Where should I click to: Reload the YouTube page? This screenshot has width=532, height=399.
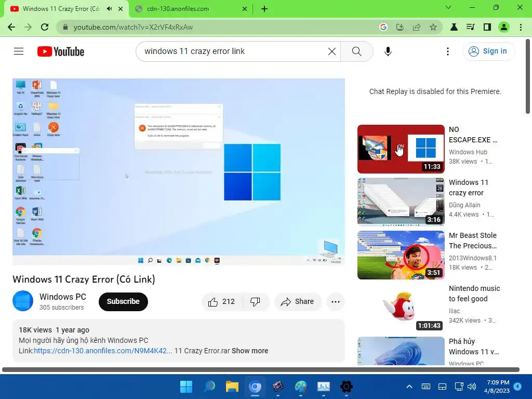click(45, 27)
